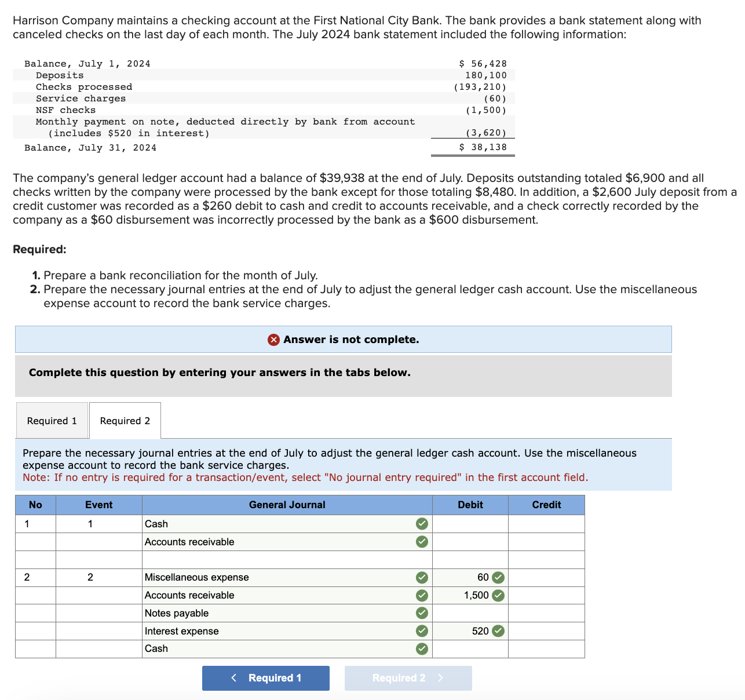Select Accounts receivable account field in entry 2
Screen dimensions: 745x700
tap(287, 595)
